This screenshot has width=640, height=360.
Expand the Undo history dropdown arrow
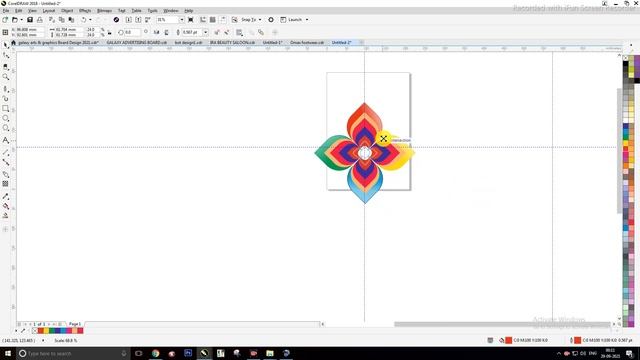90,20
